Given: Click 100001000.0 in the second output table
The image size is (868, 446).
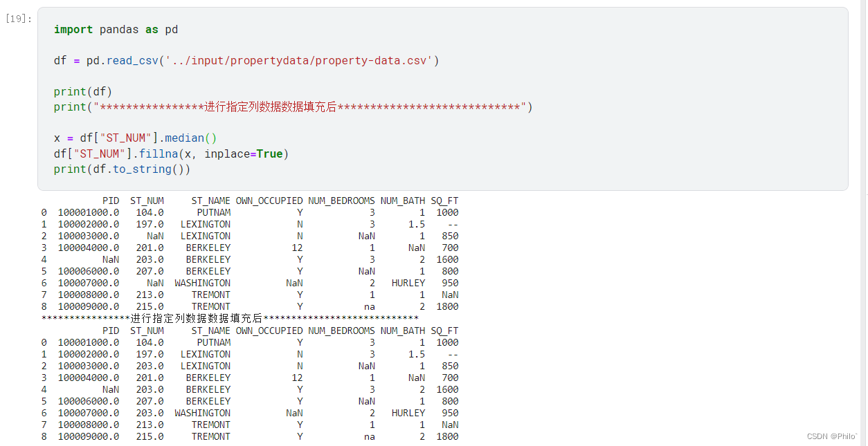Looking at the screenshot, I should (89, 342).
